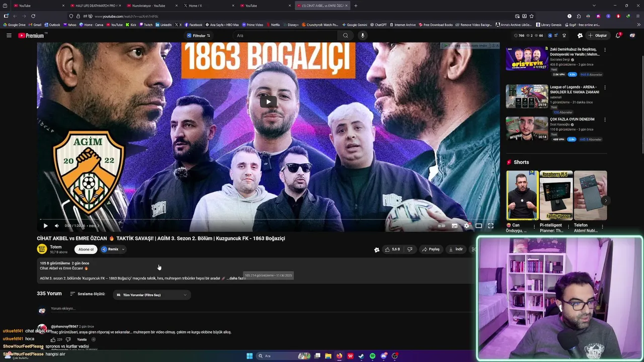The width and height of the screenshot is (644, 362).
Task: Open Twitch bookmark
Action: point(146,25)
